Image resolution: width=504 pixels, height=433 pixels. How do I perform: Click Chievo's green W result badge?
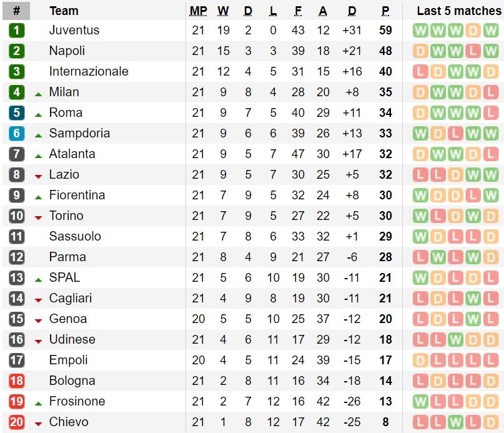[x=455, y=422]
